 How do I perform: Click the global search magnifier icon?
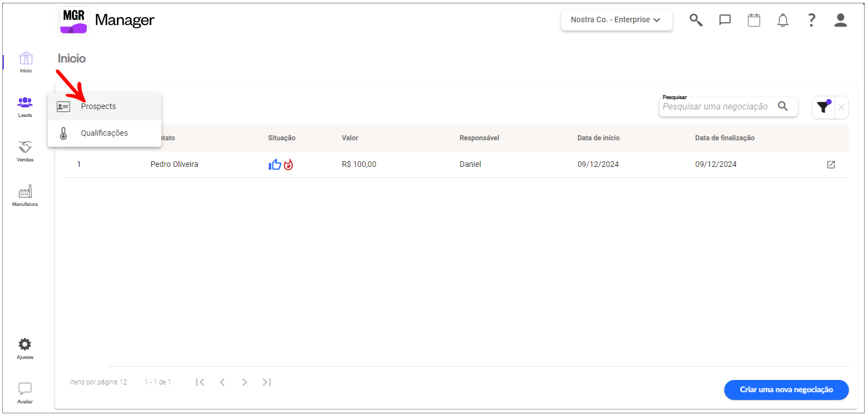(x=696, y=20)
